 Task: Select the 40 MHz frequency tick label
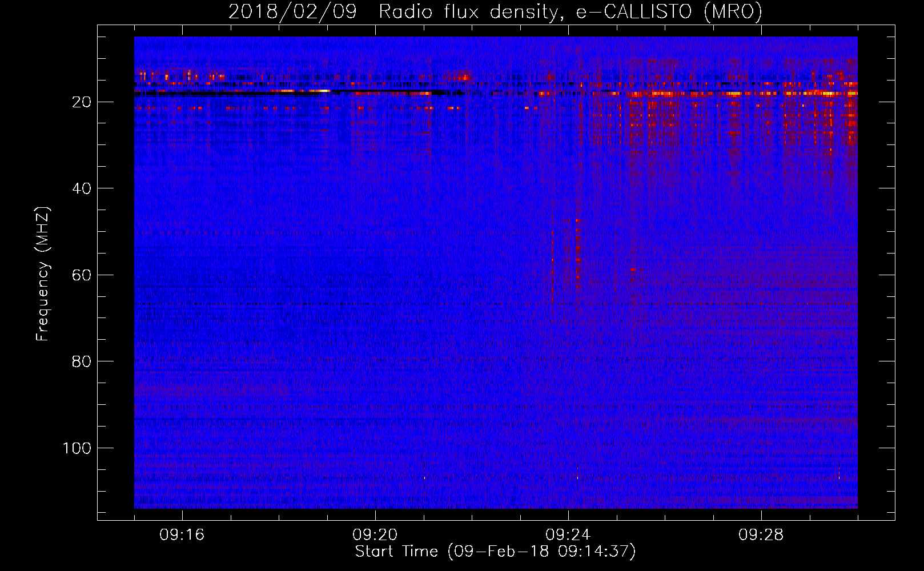tap(82, 188)
